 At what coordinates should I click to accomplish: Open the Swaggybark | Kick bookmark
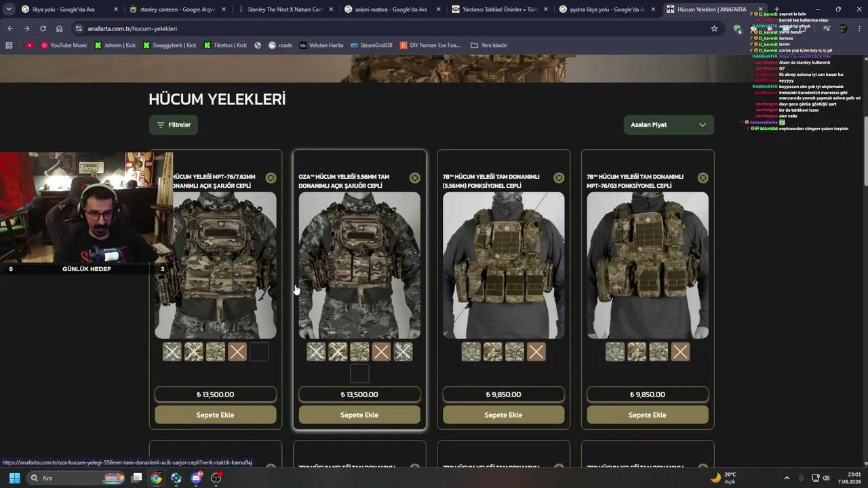click(x=170, y=45)
